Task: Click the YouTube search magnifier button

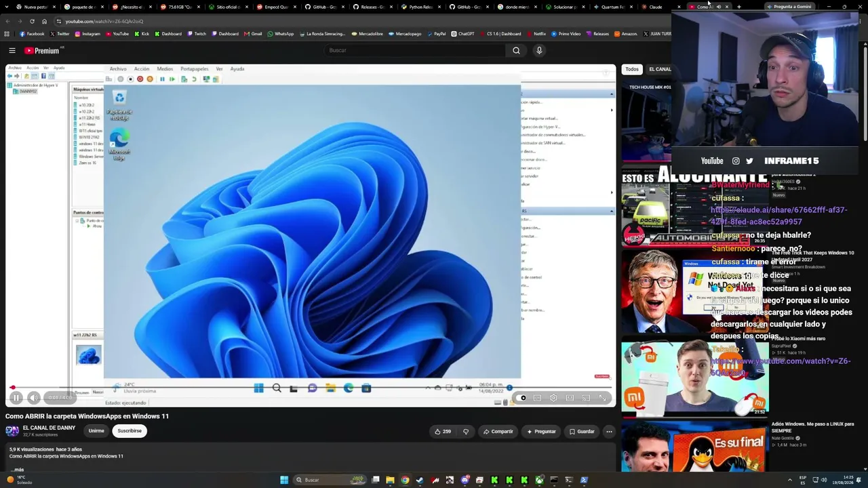Action: point(516,50)
